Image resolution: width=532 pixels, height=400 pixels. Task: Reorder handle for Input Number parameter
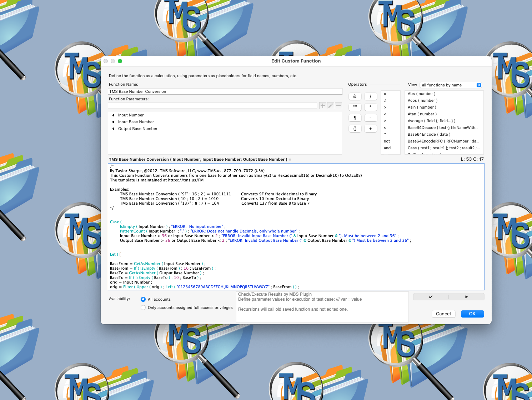[114, 115]
